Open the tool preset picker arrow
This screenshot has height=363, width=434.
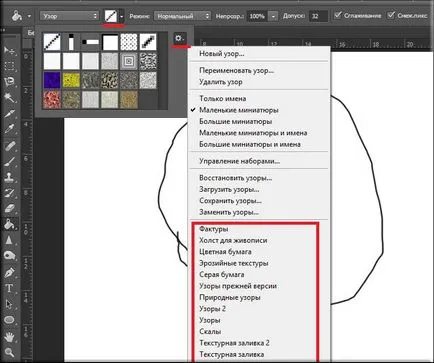pos(29,16)
